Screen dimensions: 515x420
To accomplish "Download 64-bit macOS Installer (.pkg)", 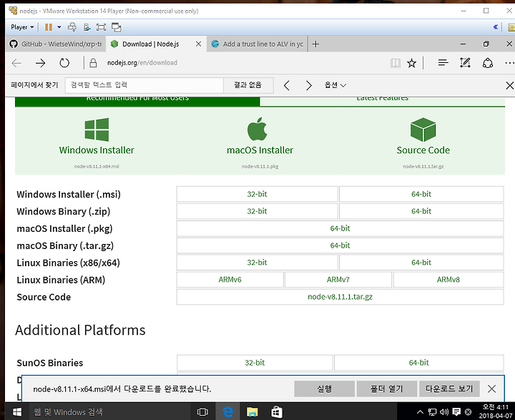I will [340, 228].
